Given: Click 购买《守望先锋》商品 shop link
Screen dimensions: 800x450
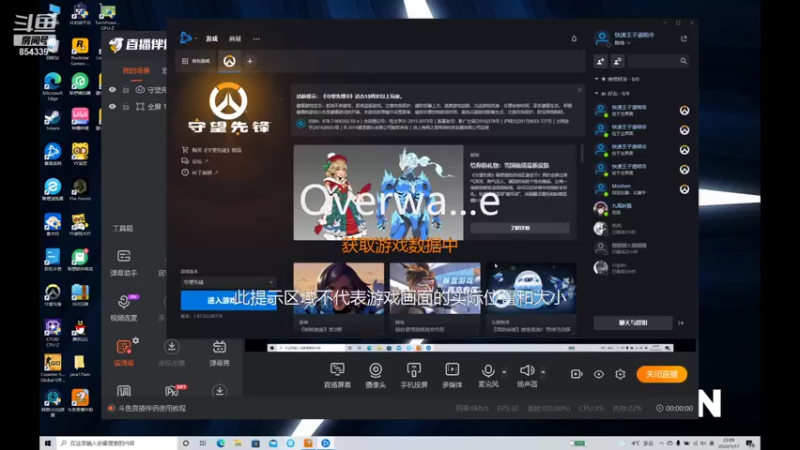Looking at the screenshot, I should [212, 150].
